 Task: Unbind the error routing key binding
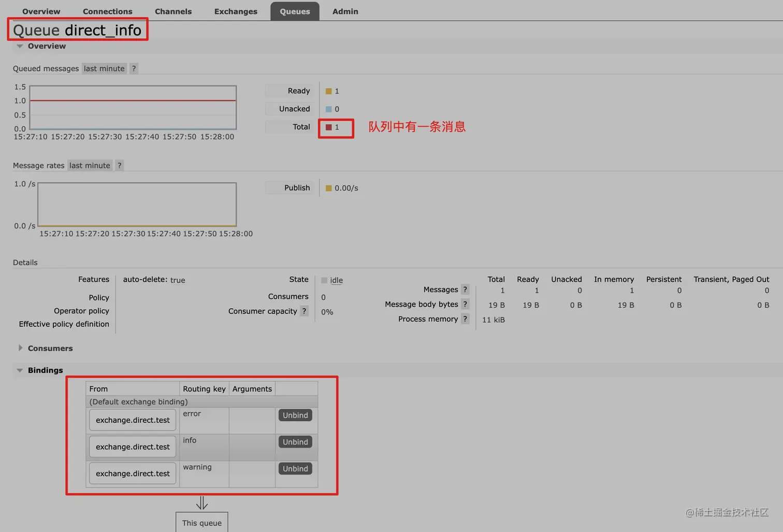point(295,415)
